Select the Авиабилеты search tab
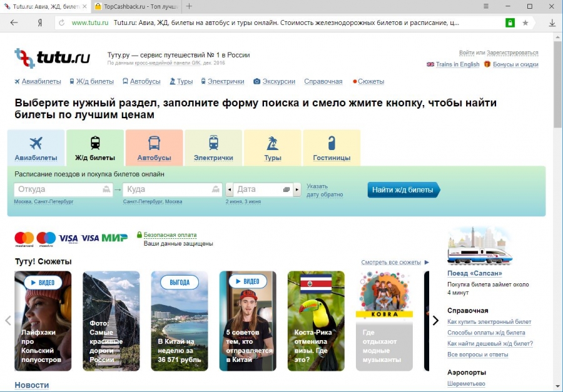 36,148
